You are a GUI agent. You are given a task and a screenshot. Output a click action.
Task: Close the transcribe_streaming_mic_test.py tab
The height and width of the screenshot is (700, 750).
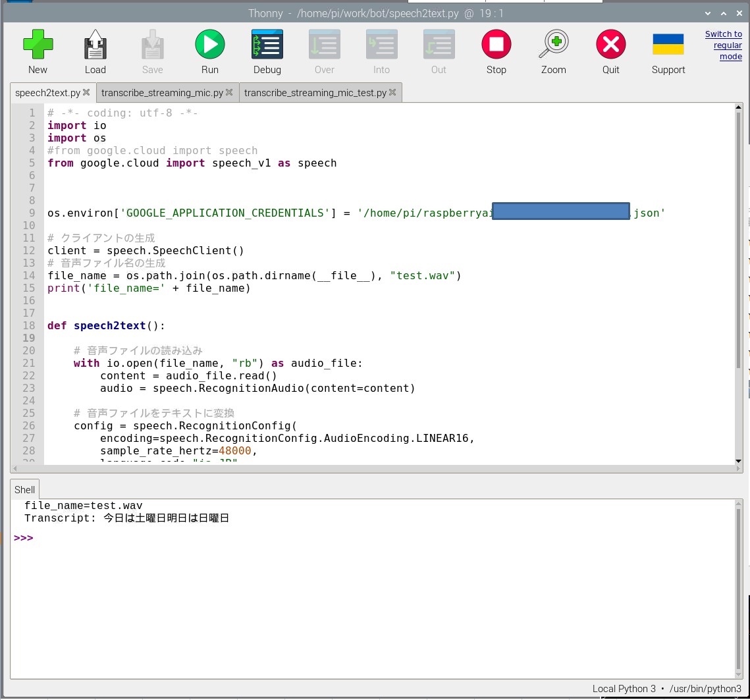393,93
